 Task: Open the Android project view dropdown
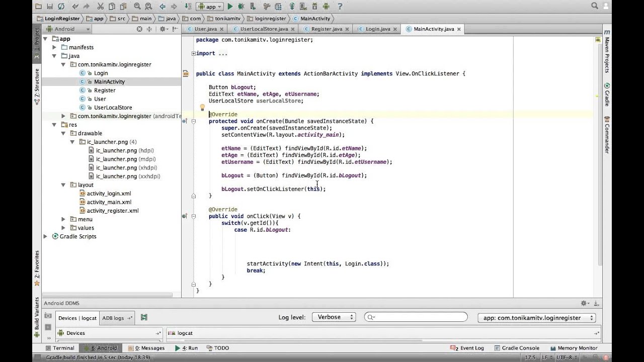pyautogui.click(x=66, y=29)
